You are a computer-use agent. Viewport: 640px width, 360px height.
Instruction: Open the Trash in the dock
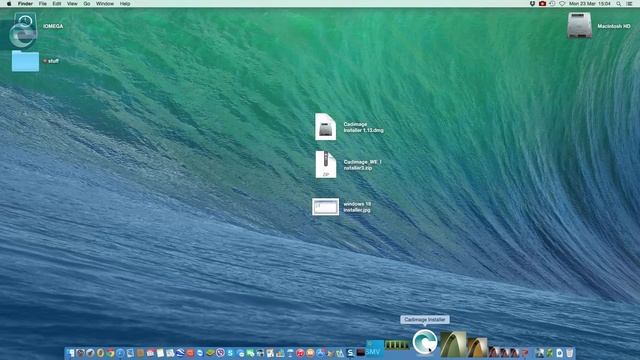[x=570, y=353]
